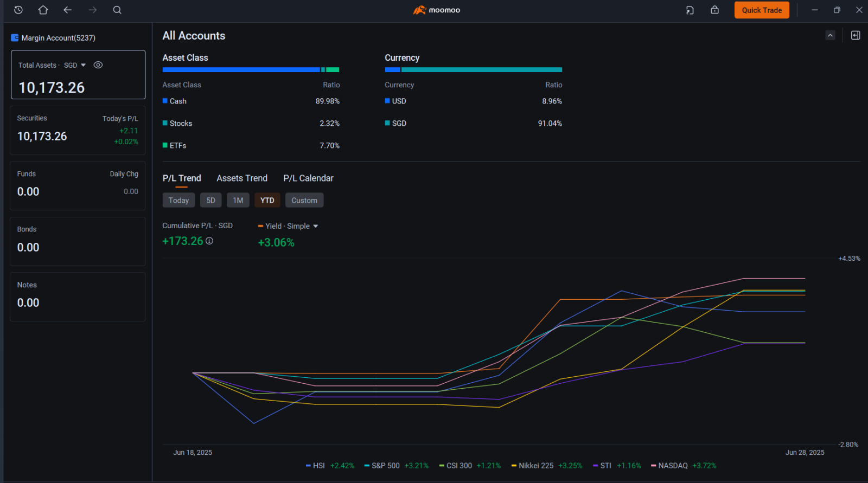Click the Quick Trade button
This screenshot has height=483, width=868.
[762, 10]
